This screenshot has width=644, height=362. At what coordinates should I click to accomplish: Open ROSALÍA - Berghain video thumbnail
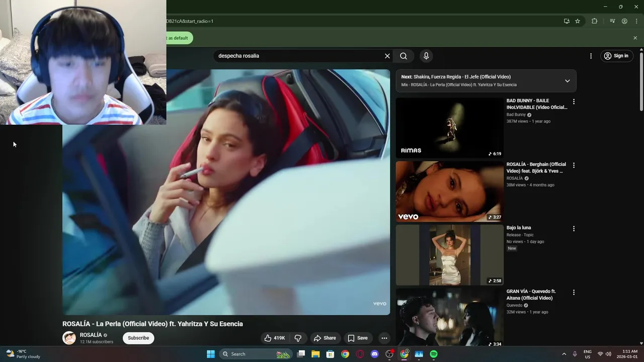[x=449, y=191]
